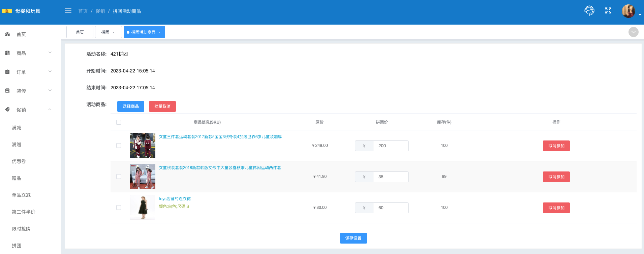Click the 拼团活动商品 breadcrumb text
644x254 pixels.
[x=127, y=11]
